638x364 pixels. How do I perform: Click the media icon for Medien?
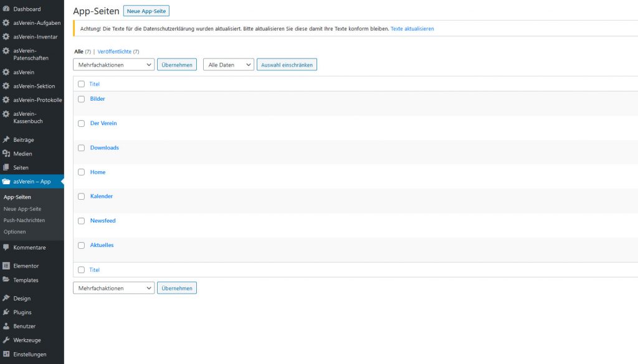pyautogui.click(x=6, y=154)
